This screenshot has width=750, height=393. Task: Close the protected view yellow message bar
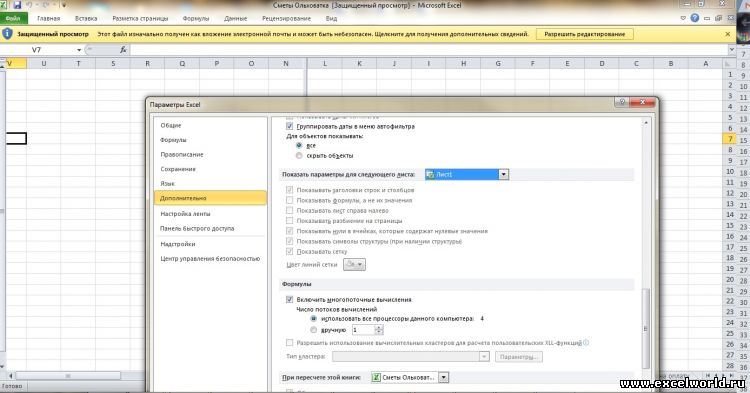(x=728, y=34)
